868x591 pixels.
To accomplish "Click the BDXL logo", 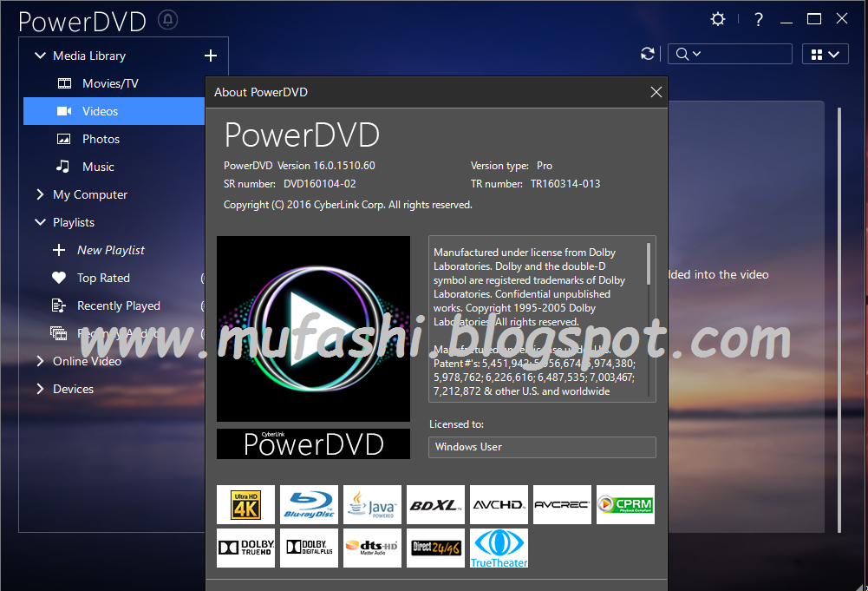I will (435, 504).
